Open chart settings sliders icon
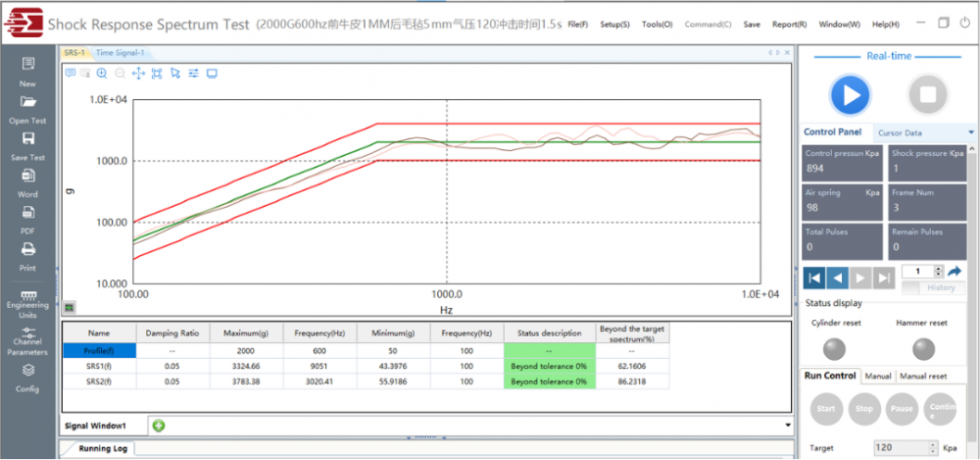This screenshot has height=460, width=980. tap(193, 73)
